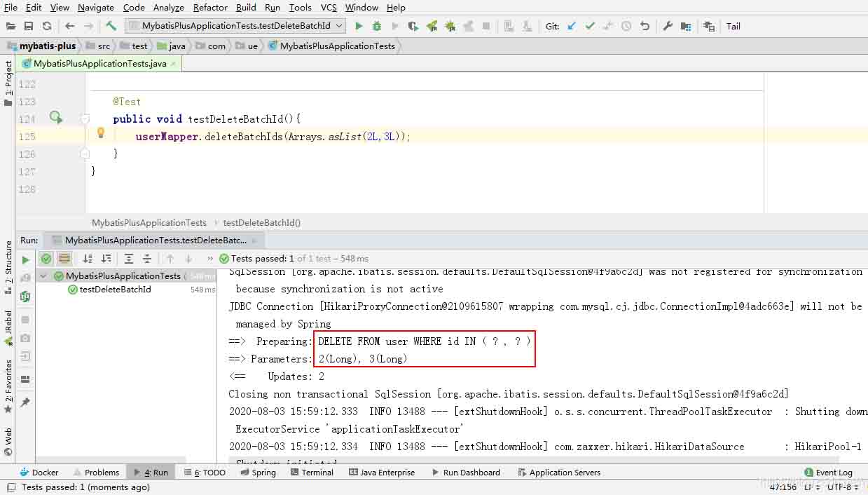The height and width of the screenshot is (495, 868).
Task: Open the Navigate menu
Action: (x=95, y=7)
